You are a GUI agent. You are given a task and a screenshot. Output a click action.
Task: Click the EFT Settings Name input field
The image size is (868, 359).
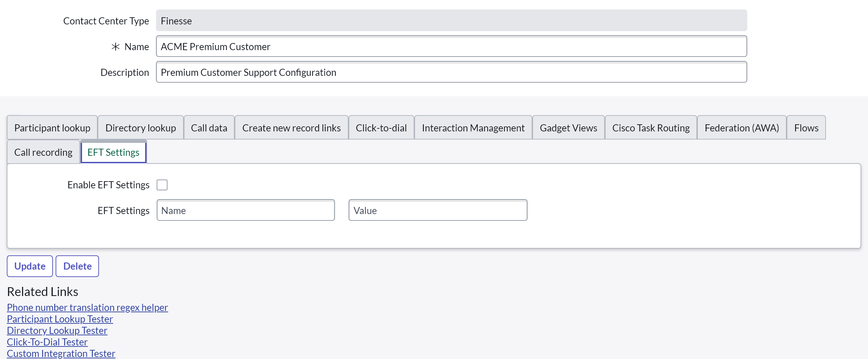pos(246,210)
